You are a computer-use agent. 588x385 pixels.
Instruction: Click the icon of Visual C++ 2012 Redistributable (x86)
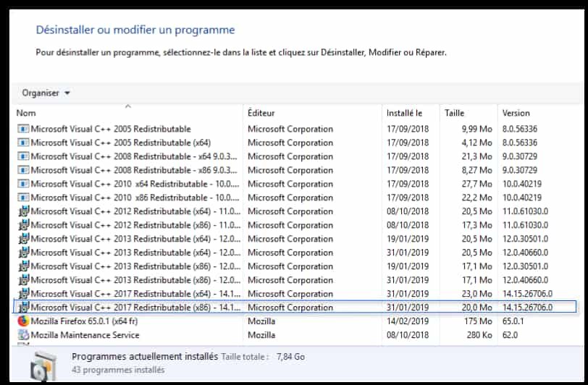(x=24, y=225)
